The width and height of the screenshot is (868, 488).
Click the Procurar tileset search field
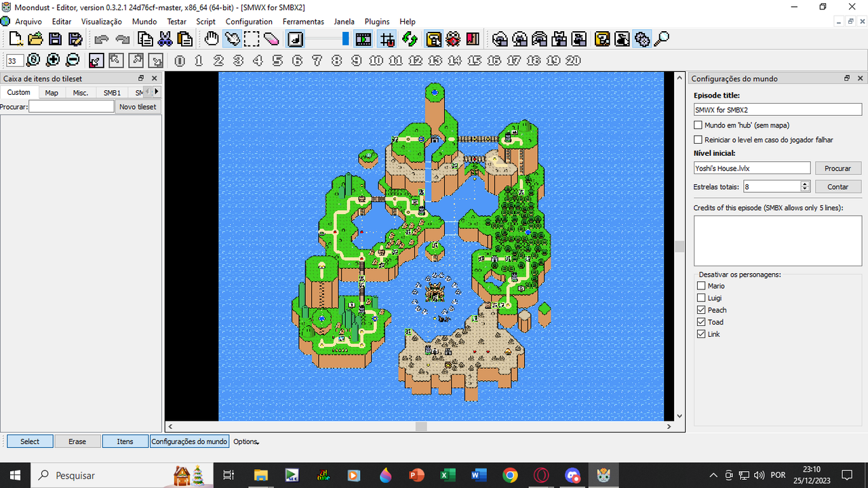click(71, 106)
